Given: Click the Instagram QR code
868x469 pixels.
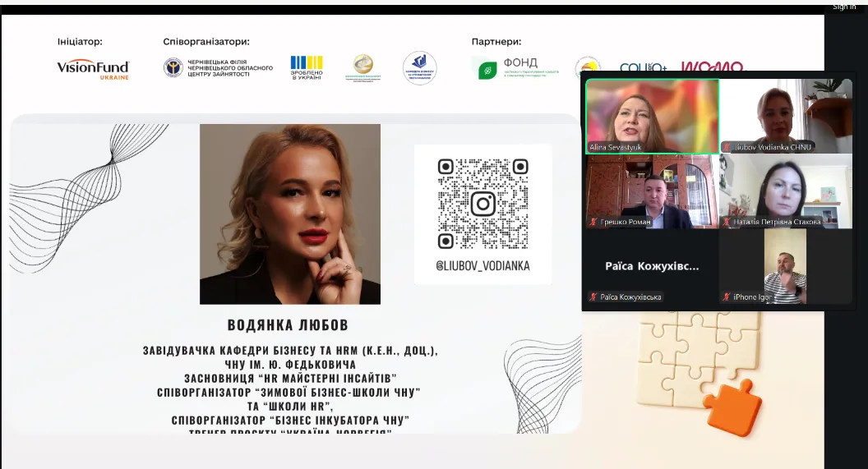Looking at the screenshot, I should (x=482, y=203).
